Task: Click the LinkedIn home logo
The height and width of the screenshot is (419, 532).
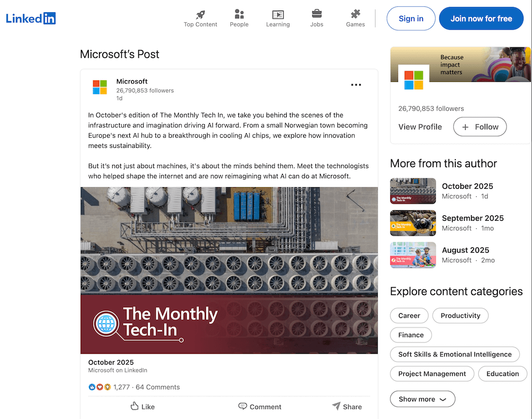Action: click(x=30, y=18)
